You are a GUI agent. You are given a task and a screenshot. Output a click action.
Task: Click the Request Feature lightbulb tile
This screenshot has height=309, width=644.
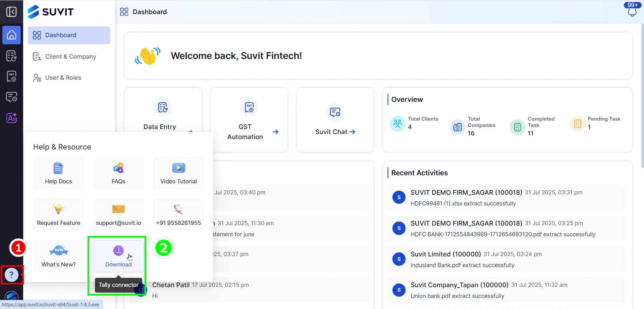click(x=58, y=215)
